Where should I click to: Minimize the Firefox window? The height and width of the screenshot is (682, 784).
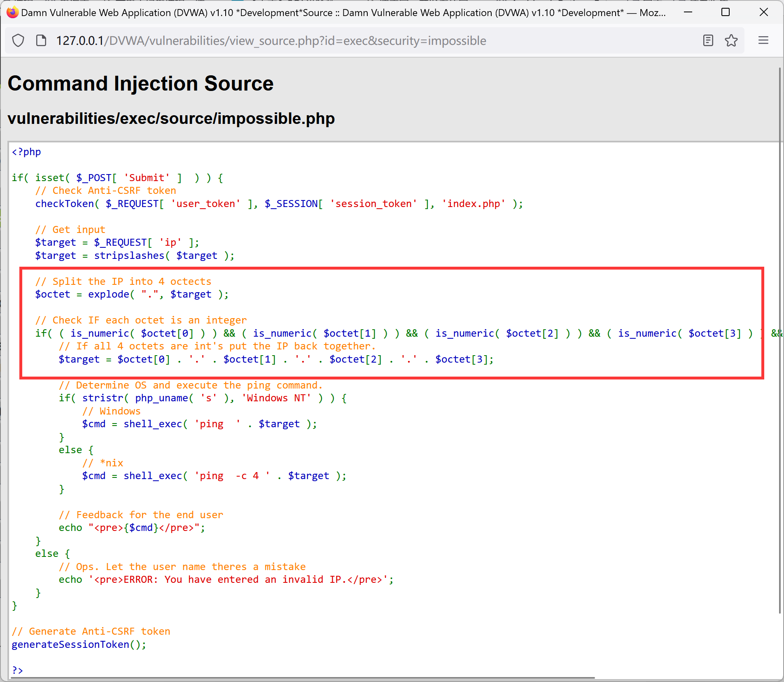coord(688,12)
